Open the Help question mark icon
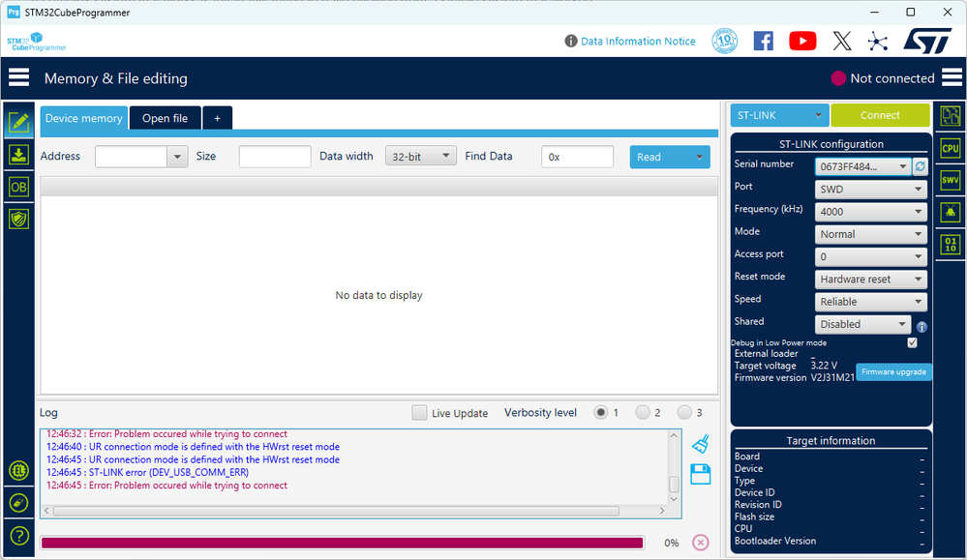The image size is (967, 560). pyautogui.click(x=19, y=536)
